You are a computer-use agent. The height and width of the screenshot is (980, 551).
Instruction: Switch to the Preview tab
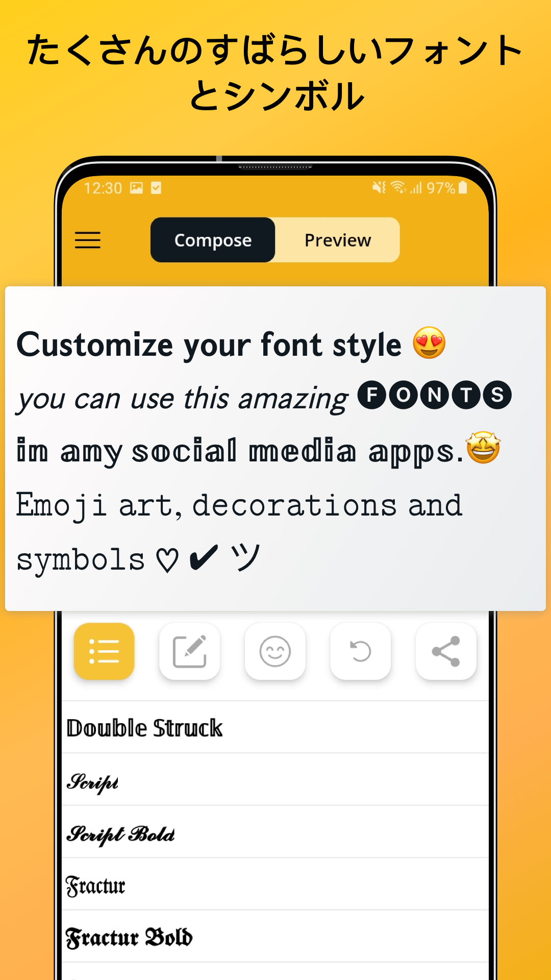pos(338,240)
